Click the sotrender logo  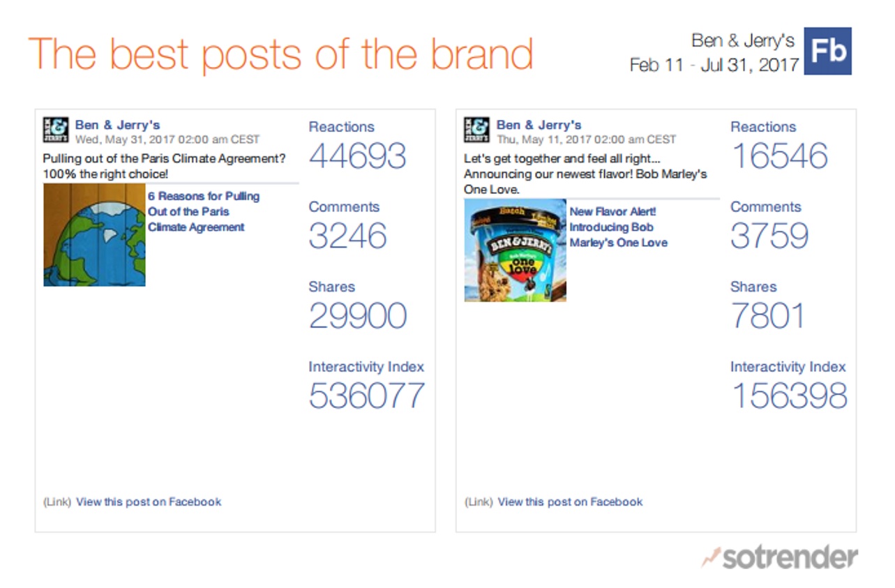[780, 557]
